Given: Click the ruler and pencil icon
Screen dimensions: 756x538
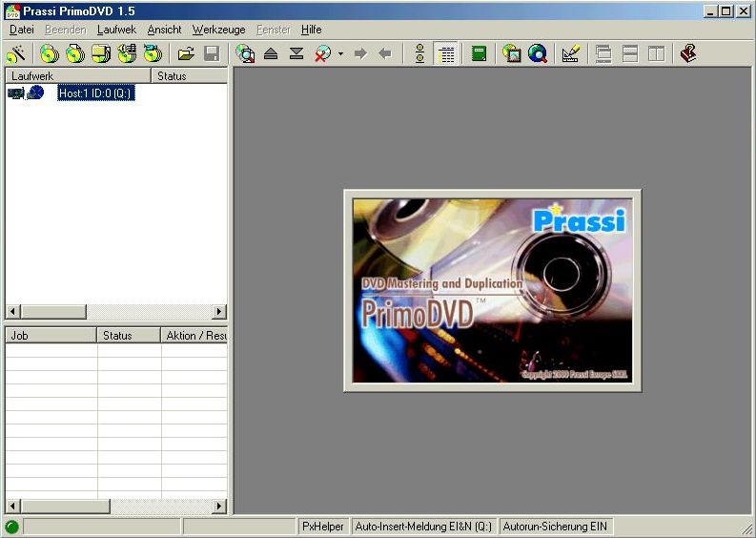Looking at the screenshot, I should (x=571, y=53).
